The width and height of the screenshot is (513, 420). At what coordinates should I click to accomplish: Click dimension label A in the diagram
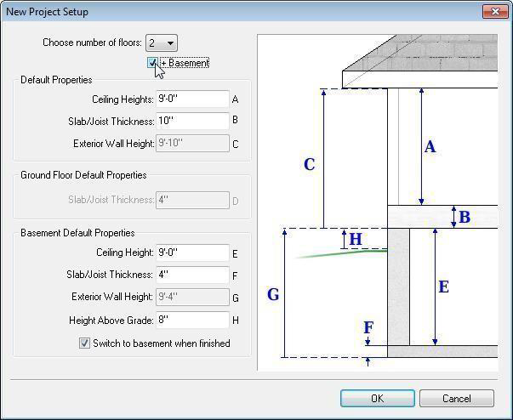coord(430,147)
